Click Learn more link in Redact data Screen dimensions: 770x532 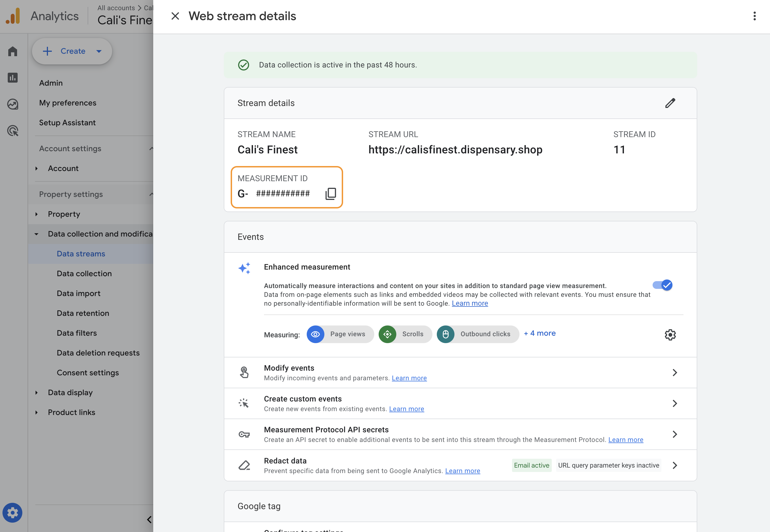tap(462, 471)
